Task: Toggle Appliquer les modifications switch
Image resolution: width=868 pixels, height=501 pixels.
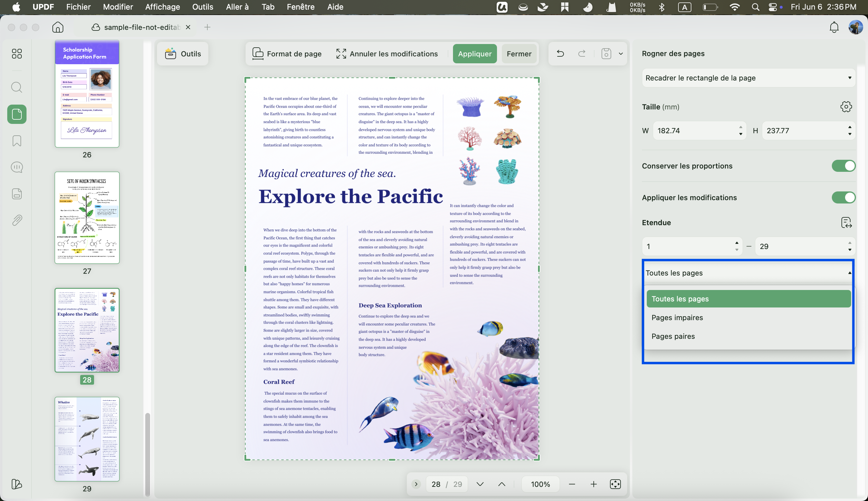Action: (x=844, y=197)
